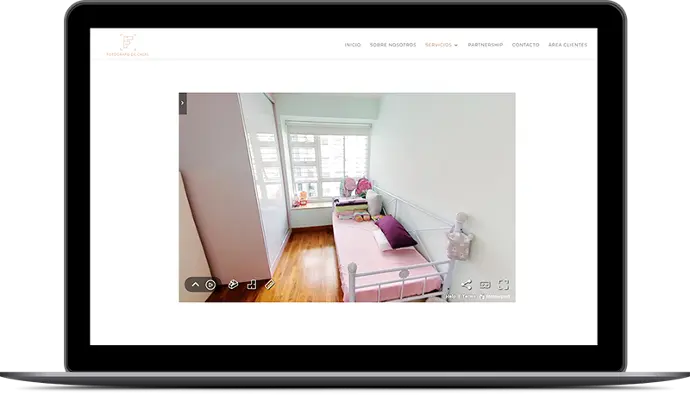Navigate to the Partnership page

485,45
